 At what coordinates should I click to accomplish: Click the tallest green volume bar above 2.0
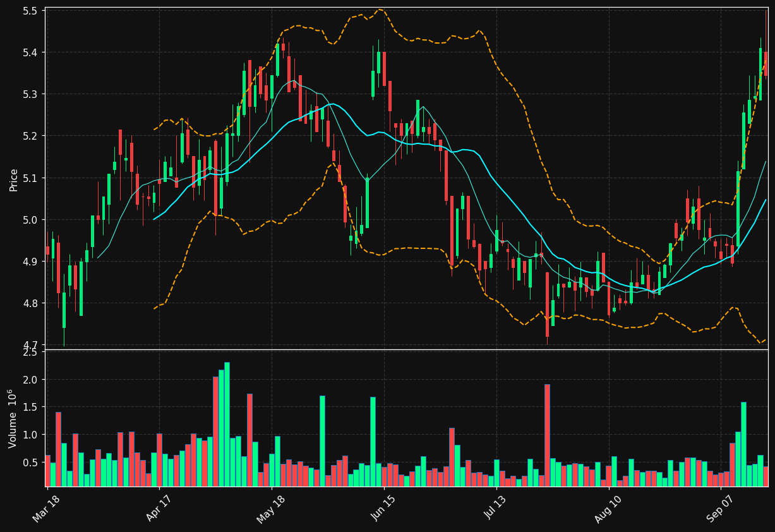pos(227,424)
